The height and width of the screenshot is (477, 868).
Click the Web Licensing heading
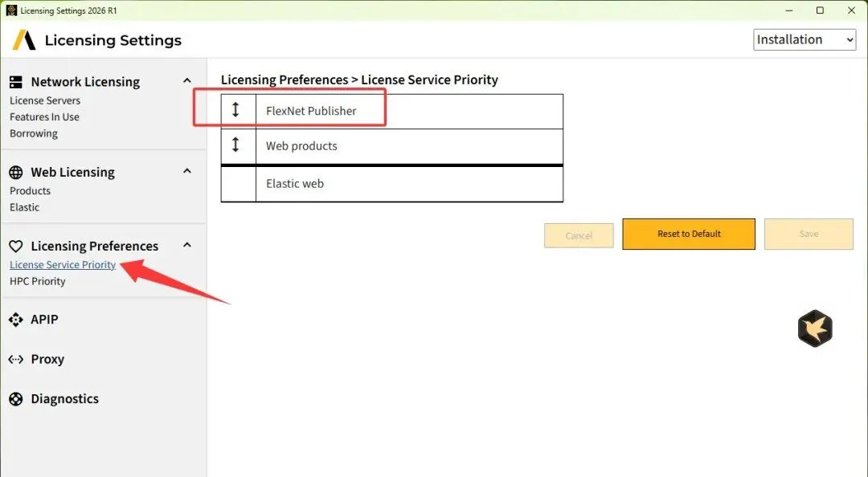(72, 173)
